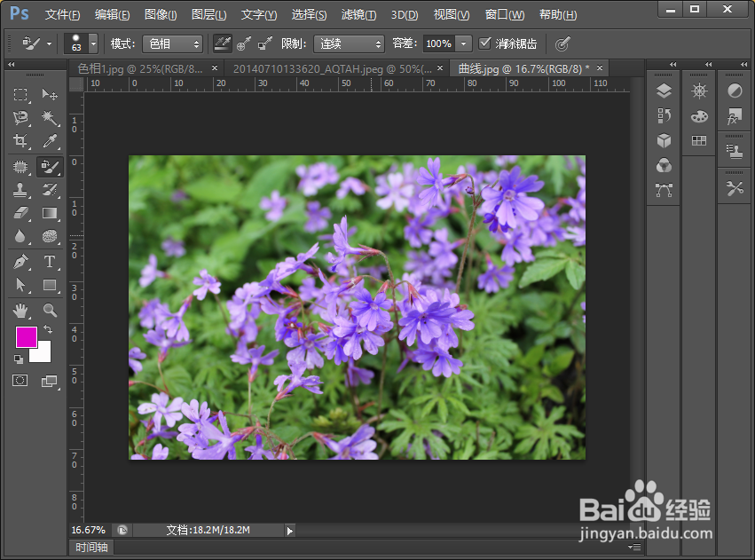Viewport: 755px width, 560px height.
Task: Expand the left toolbox double-arrow
Action: point(11,64)
